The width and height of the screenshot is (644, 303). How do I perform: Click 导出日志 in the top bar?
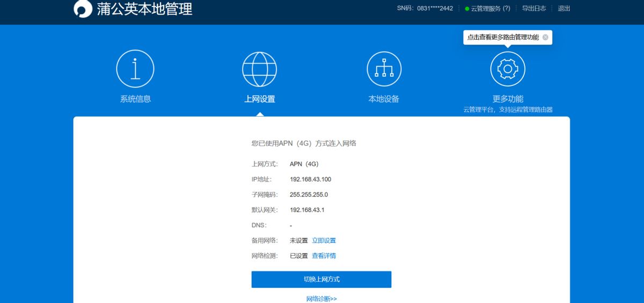(x=534, y=9)
